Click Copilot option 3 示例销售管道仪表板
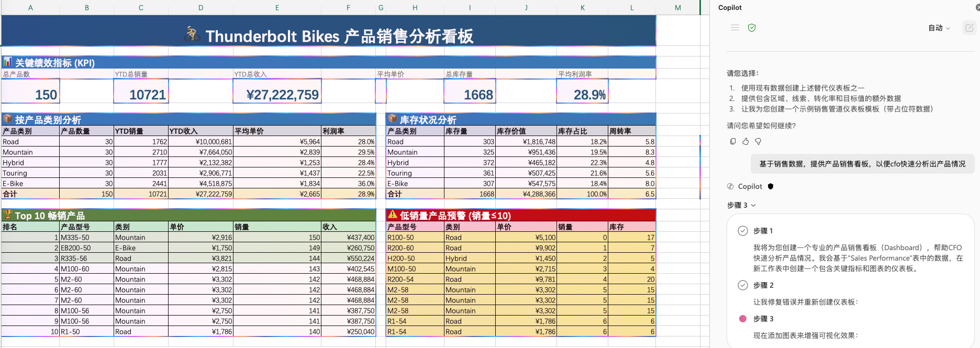The image size is (980, 348). pyautogui.click(x=839, y=109)
